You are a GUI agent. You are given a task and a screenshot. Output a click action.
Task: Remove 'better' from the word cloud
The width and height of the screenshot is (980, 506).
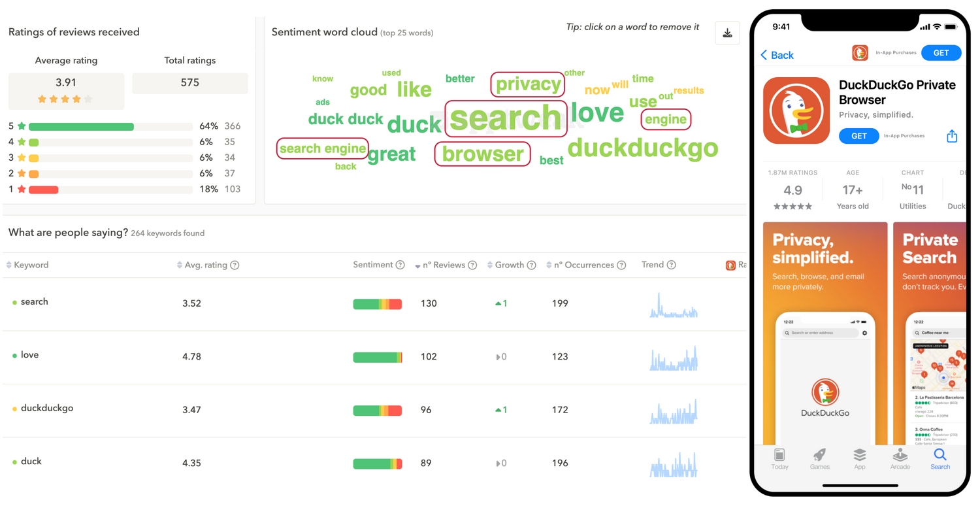click(460, 78)
